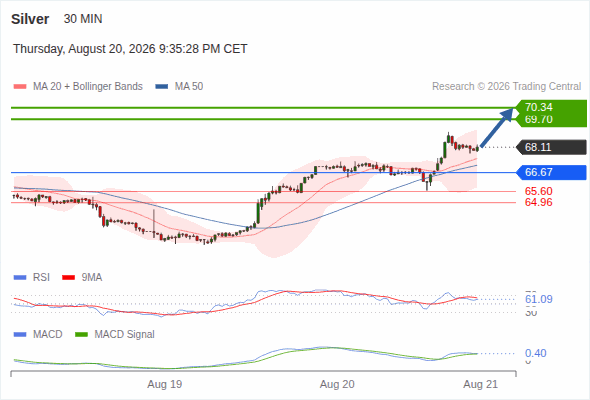
Task: Click the Aug 21 date axis label
Action: 481,384
